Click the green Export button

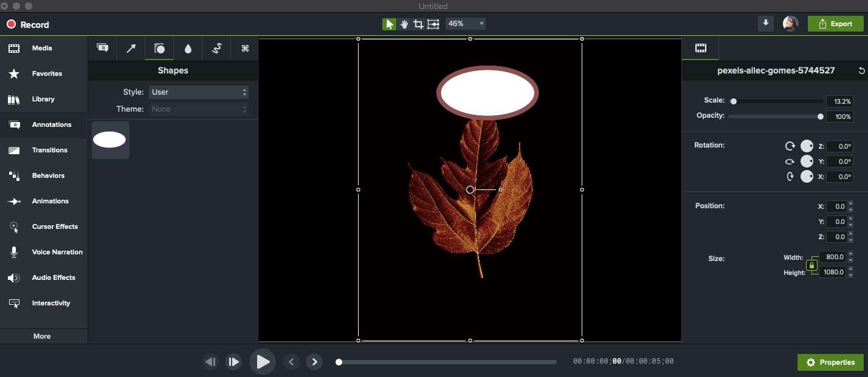(835, 24)
